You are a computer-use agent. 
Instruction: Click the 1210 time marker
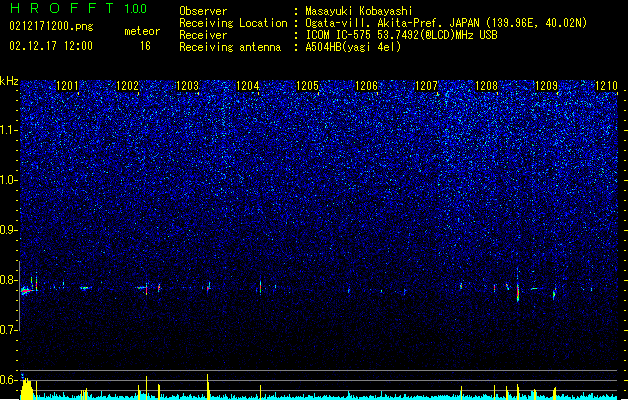pyautogui.click(x=606, y=86)
